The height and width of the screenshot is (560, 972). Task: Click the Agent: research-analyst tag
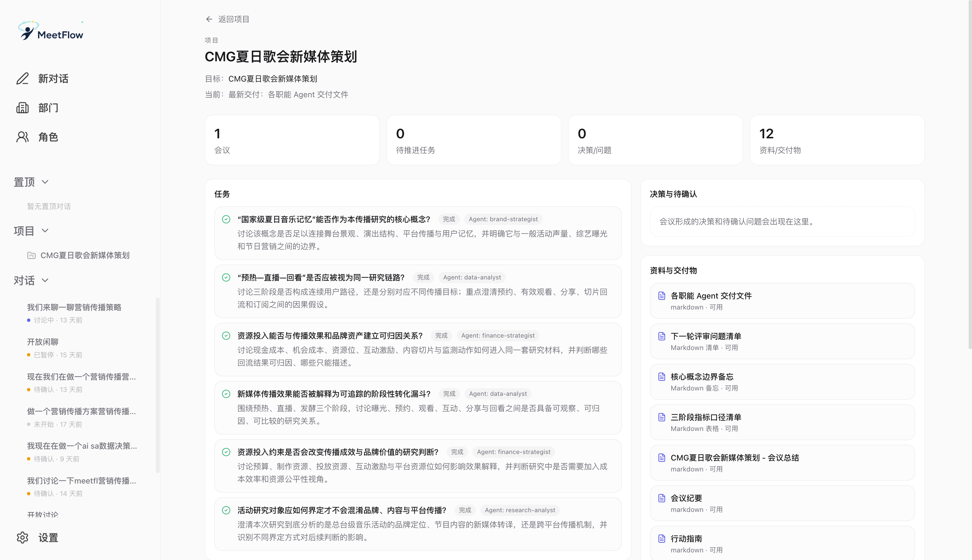click(x=520, y=510)
